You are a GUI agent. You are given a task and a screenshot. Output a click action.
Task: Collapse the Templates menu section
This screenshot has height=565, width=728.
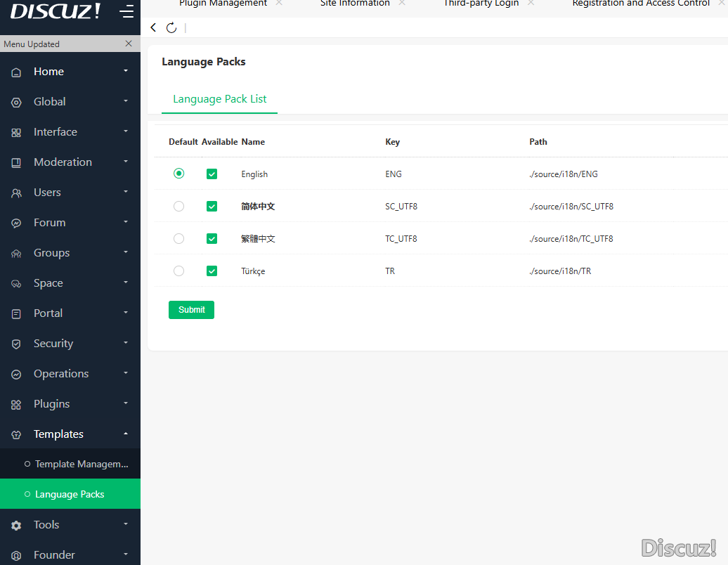(x=70, y=434)
